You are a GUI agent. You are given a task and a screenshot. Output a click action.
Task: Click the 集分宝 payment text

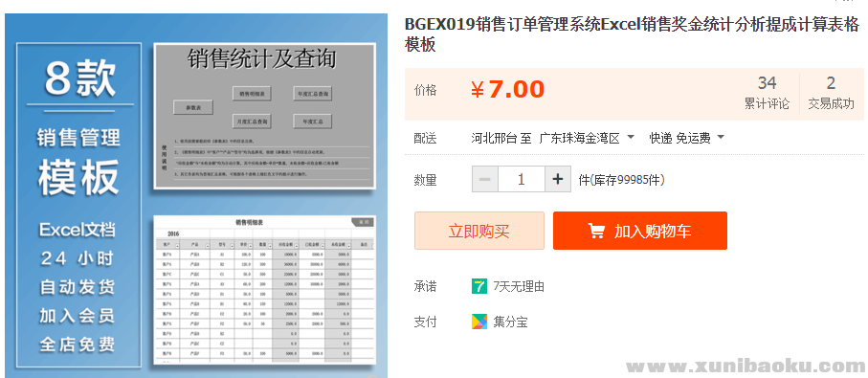point(510,322)
